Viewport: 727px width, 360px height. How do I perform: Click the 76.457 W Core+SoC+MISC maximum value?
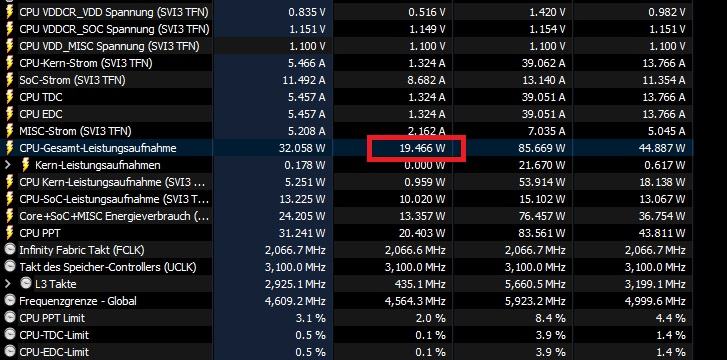(x=542, y=216)
